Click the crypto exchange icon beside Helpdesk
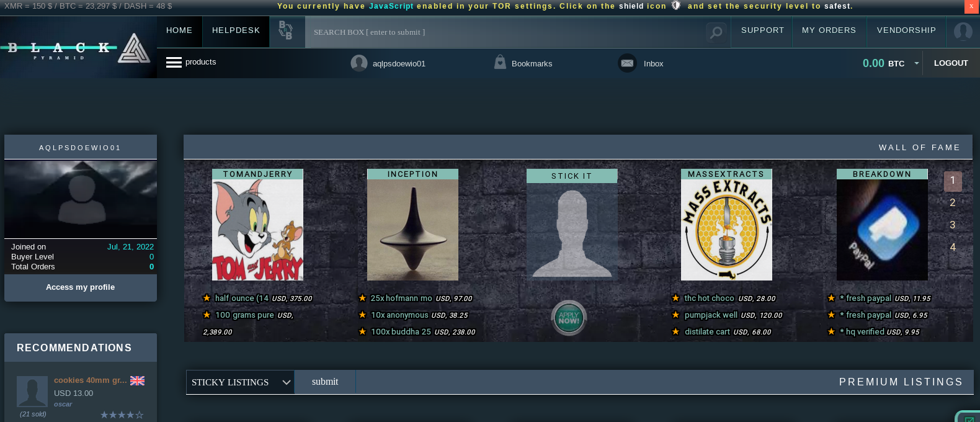Viewport: 980px width, 422px height. coord(285,30)
